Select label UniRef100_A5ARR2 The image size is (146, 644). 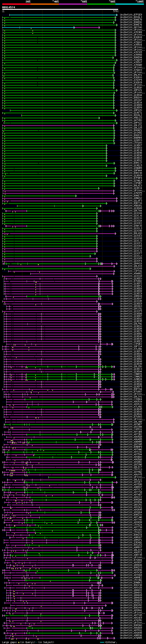(131, 273)
